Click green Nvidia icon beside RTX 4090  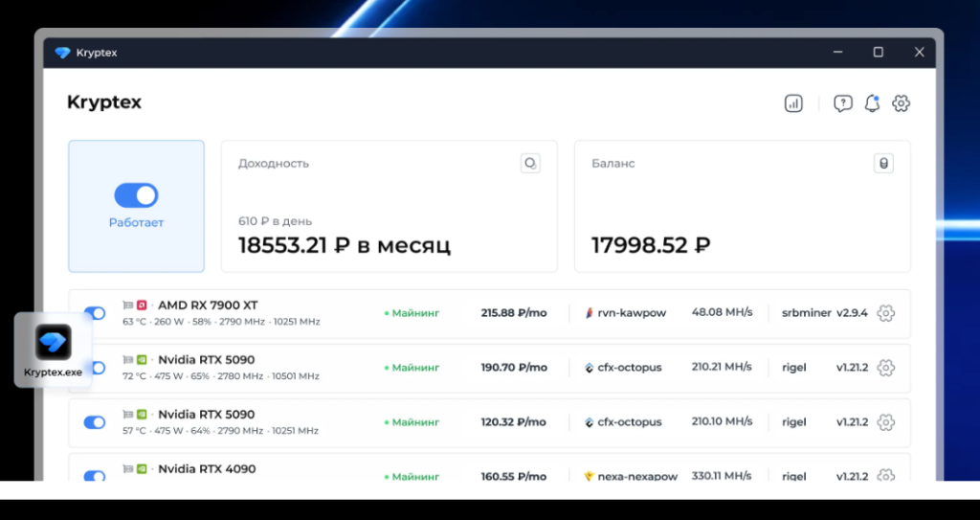point(142,468)
